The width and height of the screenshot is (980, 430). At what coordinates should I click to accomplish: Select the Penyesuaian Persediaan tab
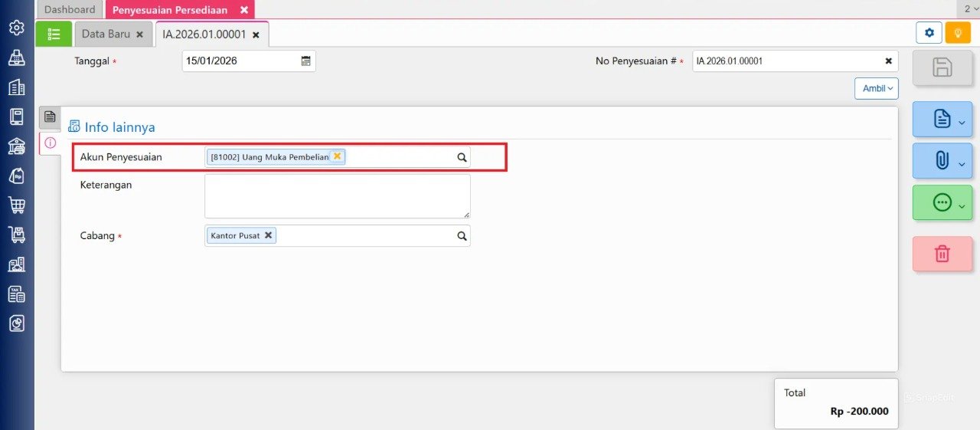(170, 10)
